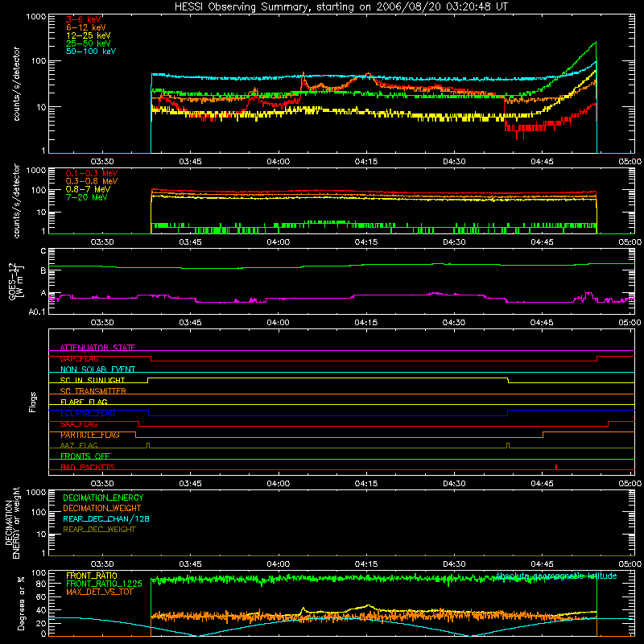Viewport: 644px width, 644px height.
Task: Click the top panel counts/s/detector axis label
Action: coord(16,84)
